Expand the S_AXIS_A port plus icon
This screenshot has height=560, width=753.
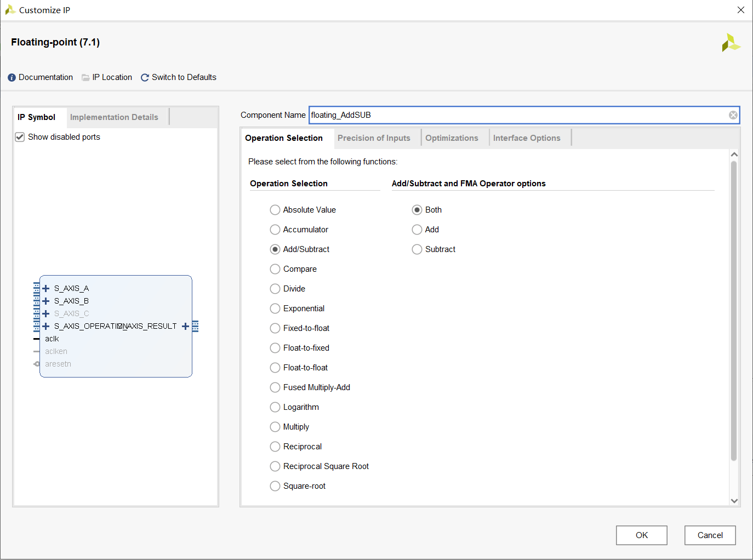point(46,288)
